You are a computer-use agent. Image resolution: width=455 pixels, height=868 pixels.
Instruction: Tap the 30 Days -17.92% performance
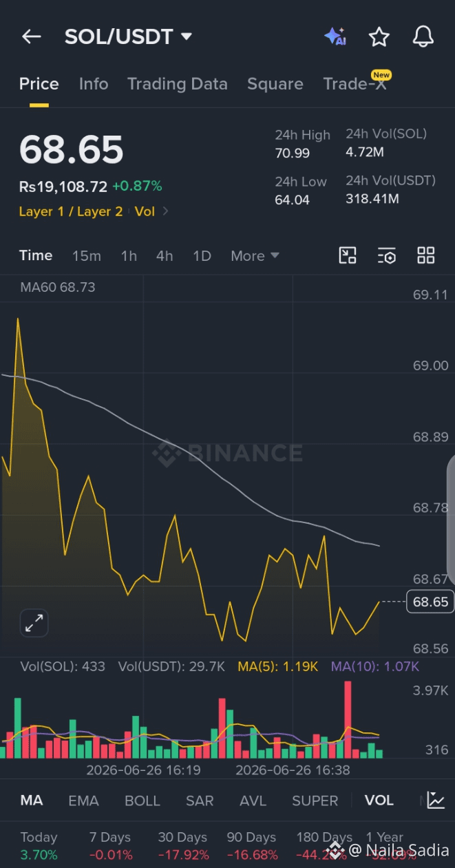[x=183, y=846]
